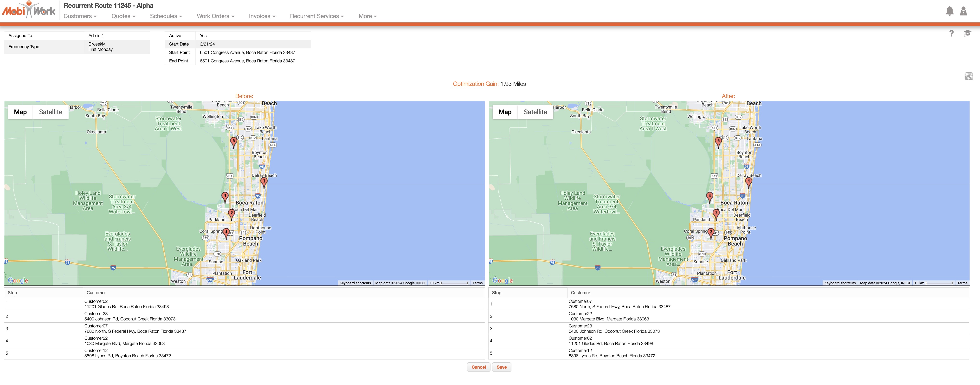Image resolution: width=980 pixels, height=385 pixels.
Task: Switch Before map to Satellite view
Action: click(51, 112)
